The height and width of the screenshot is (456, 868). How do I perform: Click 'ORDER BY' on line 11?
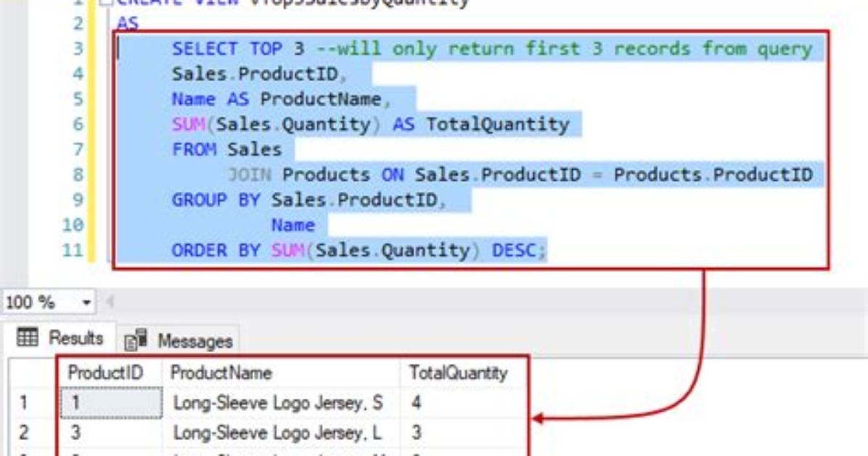(216, 250)
